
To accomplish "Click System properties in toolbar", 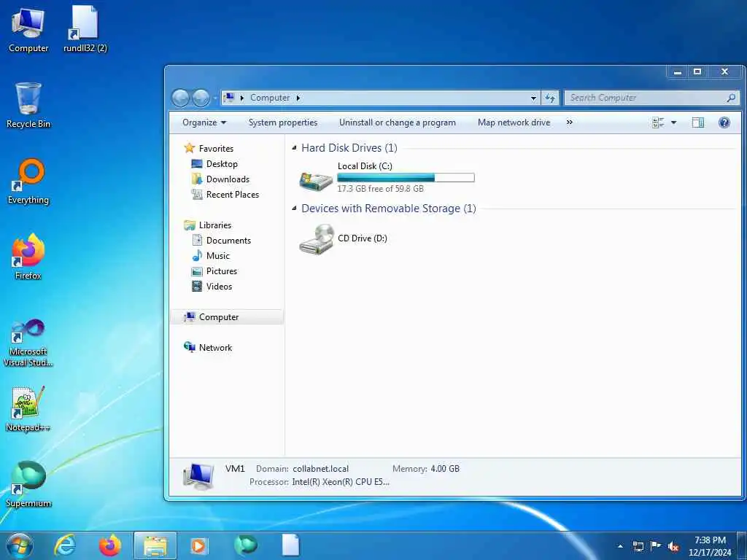I will click(x=283, y=122).
